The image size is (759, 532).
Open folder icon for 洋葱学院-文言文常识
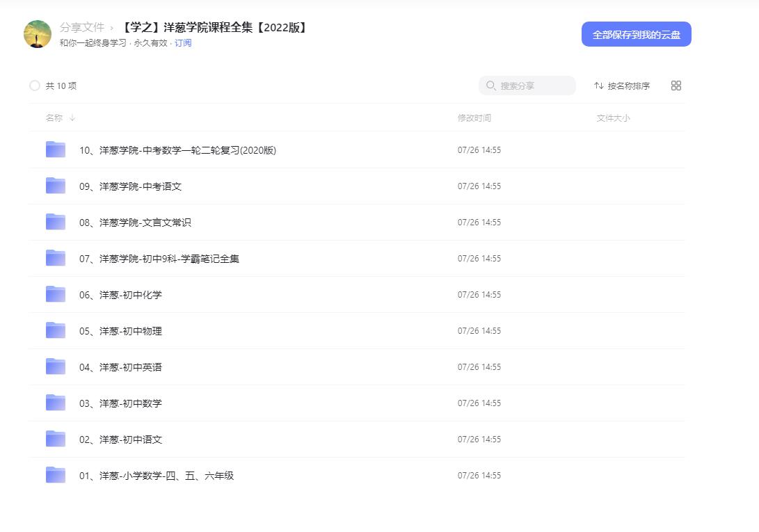[x=55, y=222]
